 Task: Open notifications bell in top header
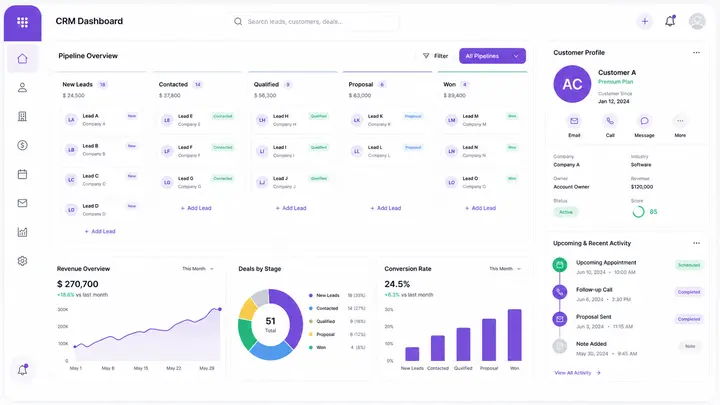[670, 21]
